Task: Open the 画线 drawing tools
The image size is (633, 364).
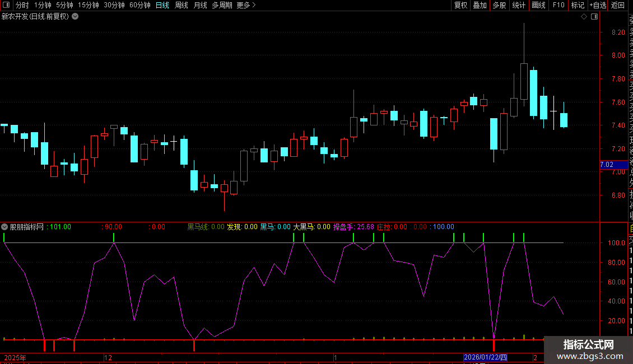Action: [x=538, y=5]
